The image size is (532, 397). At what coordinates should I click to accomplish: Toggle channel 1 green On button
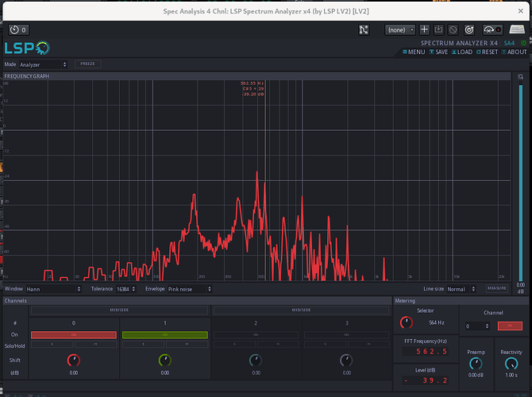point(165,335)
